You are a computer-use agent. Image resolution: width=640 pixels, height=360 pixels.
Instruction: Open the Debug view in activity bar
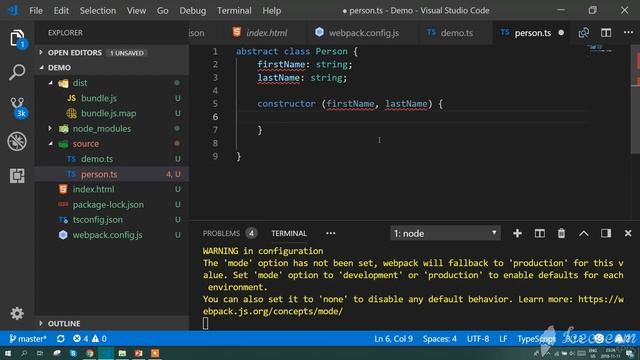pos(17,142)
